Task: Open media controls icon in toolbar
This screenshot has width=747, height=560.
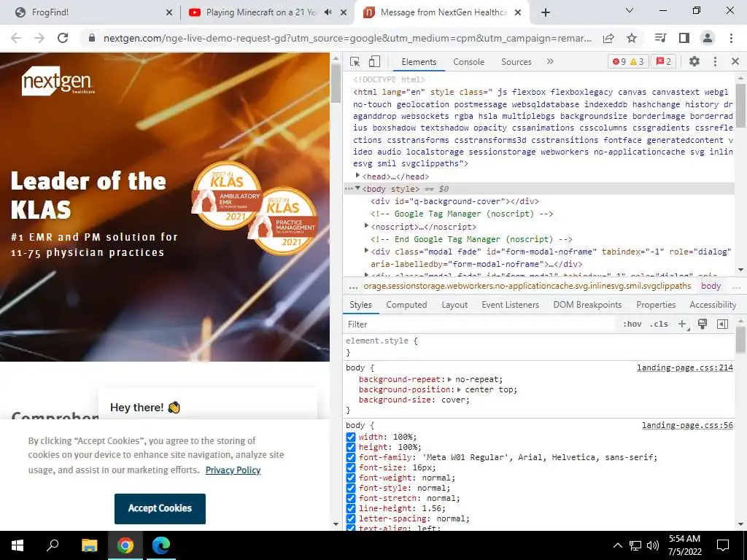Action: pyautogui.click(x=660, y=38)
